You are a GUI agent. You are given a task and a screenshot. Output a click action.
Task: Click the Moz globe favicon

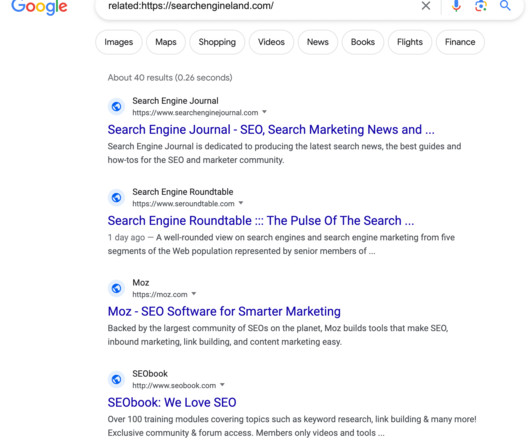(117, 288)
